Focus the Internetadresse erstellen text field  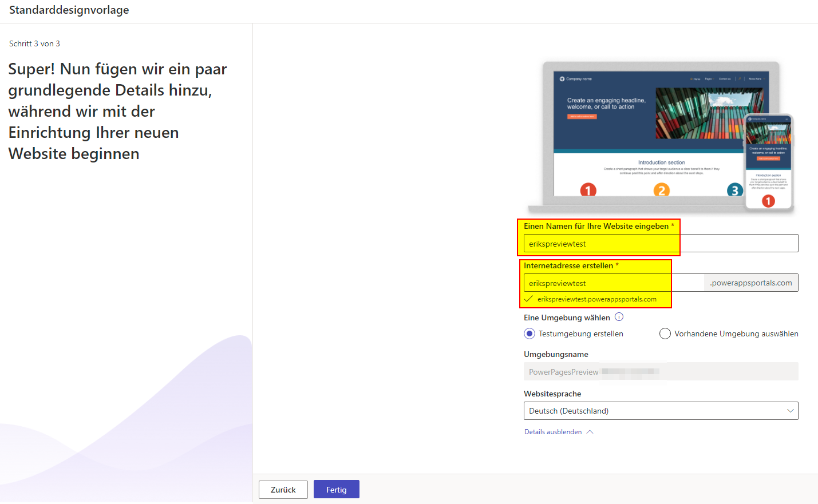coord(612,283)
